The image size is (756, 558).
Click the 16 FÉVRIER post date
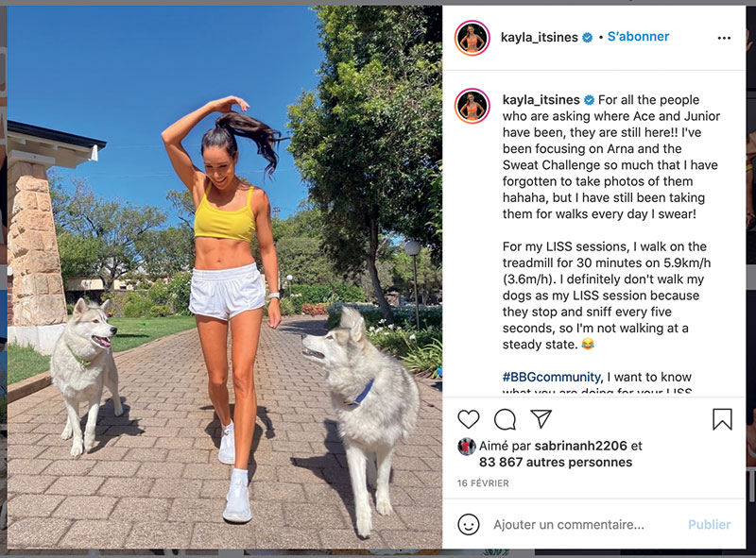pos(483,483)
